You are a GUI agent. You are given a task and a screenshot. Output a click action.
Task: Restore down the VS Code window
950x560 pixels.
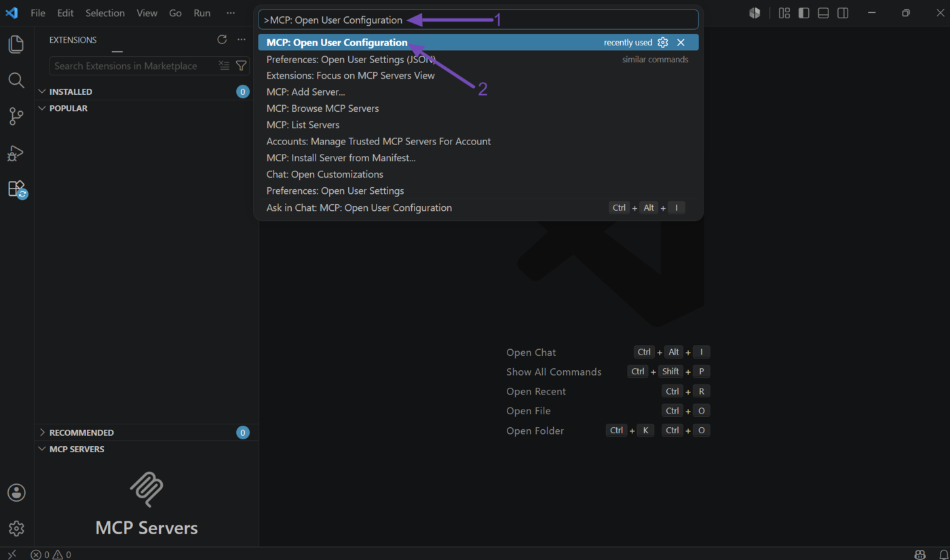coord(906,13)
